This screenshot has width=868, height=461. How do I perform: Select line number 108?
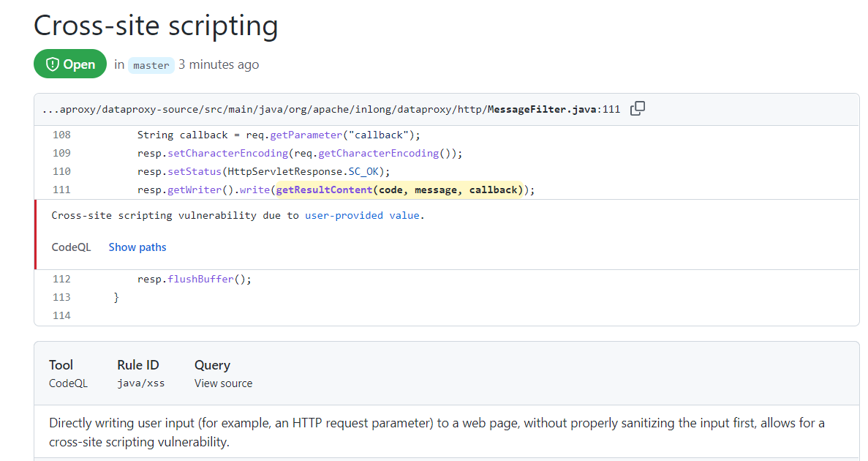(61, 135)
